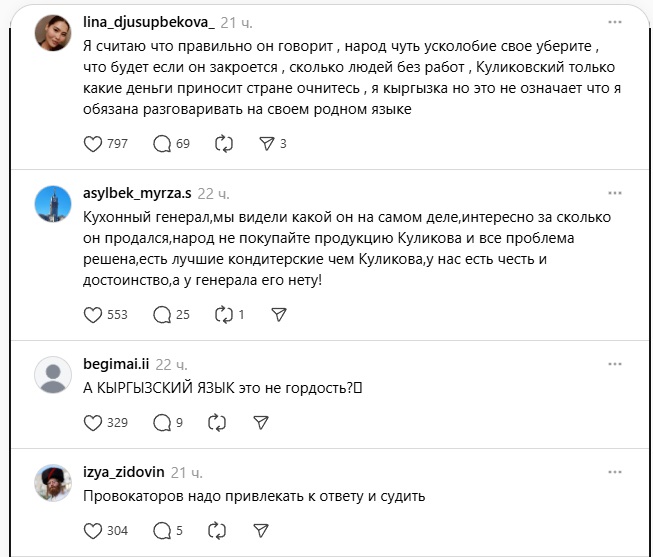The image size is (653, 557).
Task: Like asylbek_myrza.s's comment
Action: point(93,315)
